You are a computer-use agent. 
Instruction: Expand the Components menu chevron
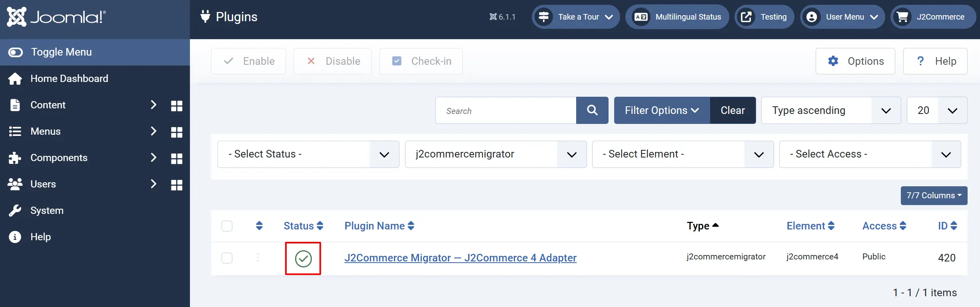(154, 157)
